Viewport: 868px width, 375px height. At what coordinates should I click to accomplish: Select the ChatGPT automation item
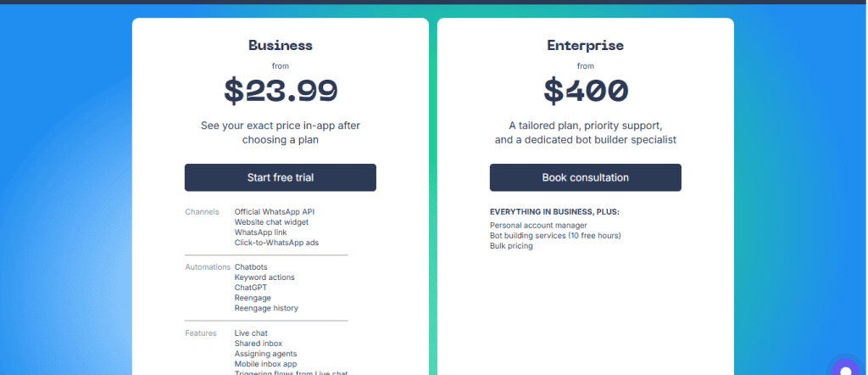(251, 288)
